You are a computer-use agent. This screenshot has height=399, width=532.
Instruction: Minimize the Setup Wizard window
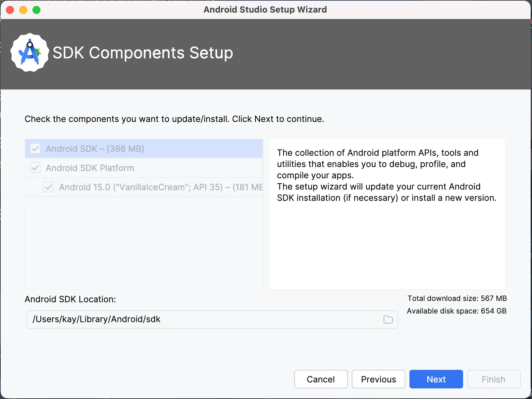[23, 10]
